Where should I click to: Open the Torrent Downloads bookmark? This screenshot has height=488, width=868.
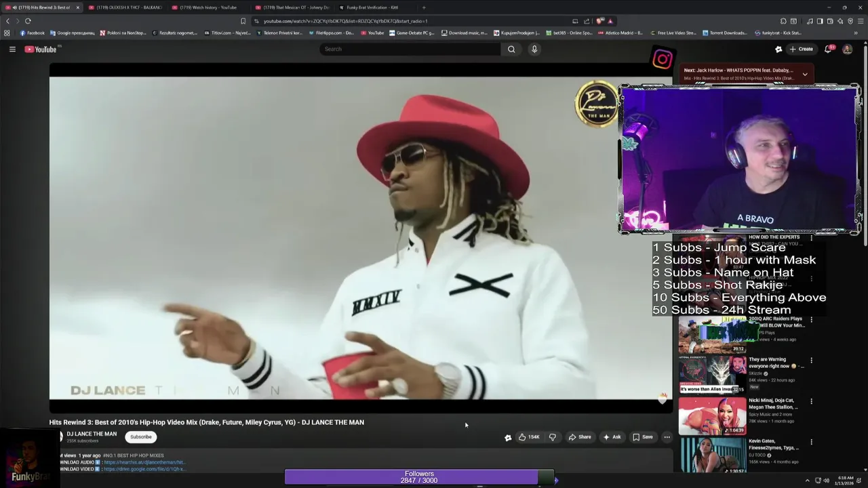point(724,33)
